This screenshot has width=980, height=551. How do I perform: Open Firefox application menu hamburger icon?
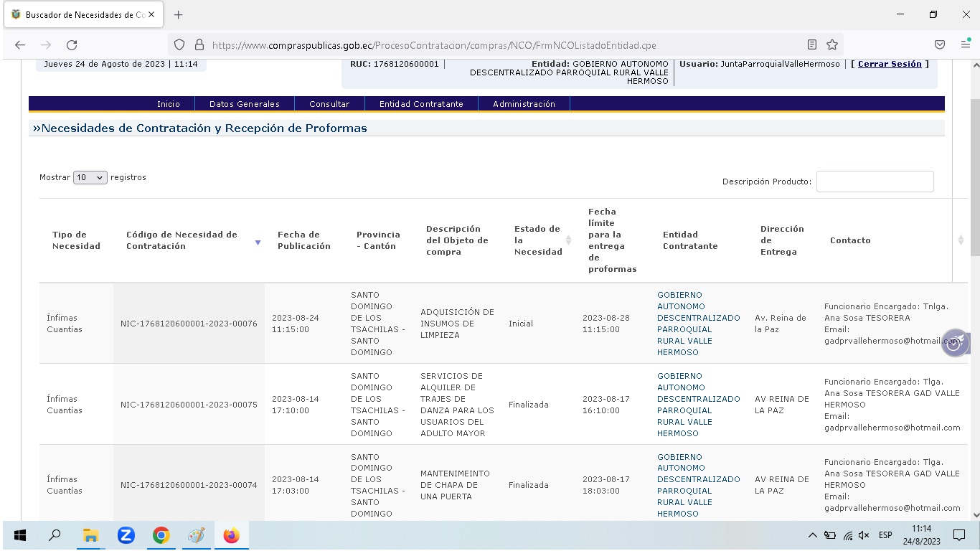966,44
